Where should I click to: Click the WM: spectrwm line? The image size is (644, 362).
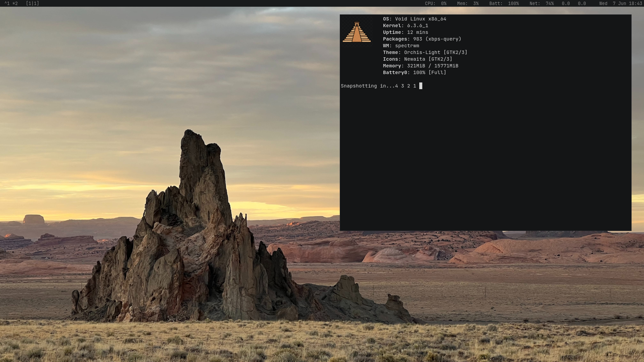coord(401,46)
